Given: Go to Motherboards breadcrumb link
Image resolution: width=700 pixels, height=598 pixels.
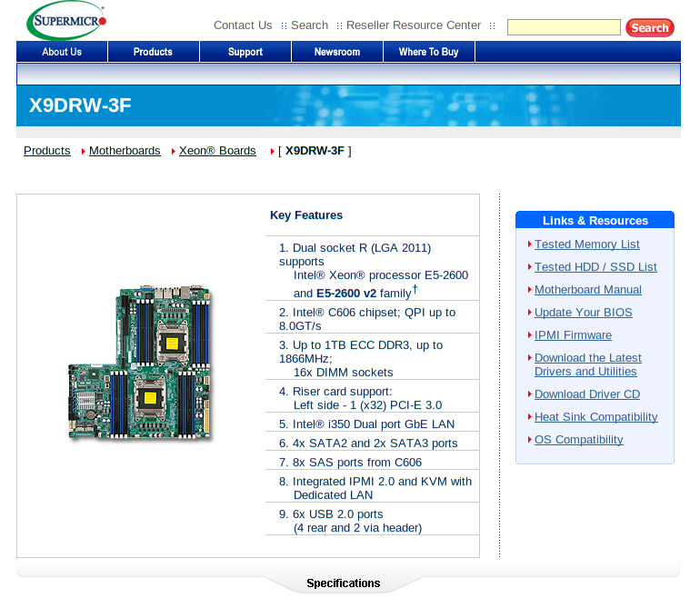Looking at the screenshot, I should (x=125, y=151).
